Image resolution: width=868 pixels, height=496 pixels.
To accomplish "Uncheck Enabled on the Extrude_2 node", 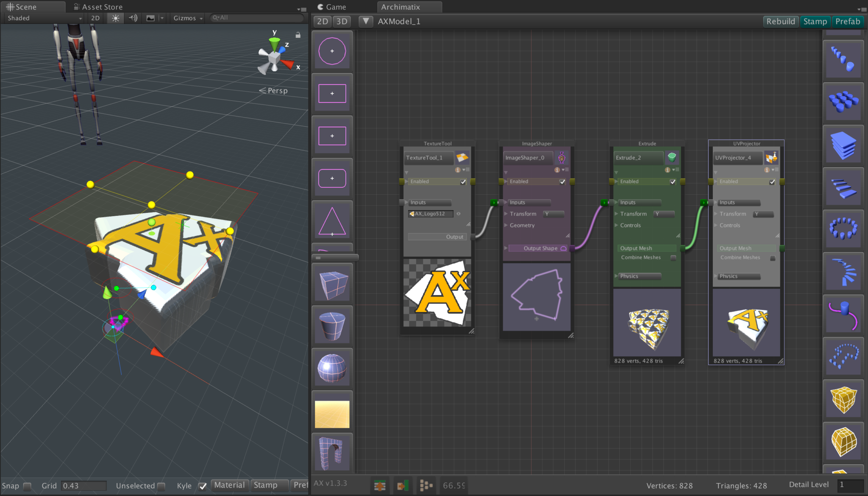I will click(x=673, y=181).
